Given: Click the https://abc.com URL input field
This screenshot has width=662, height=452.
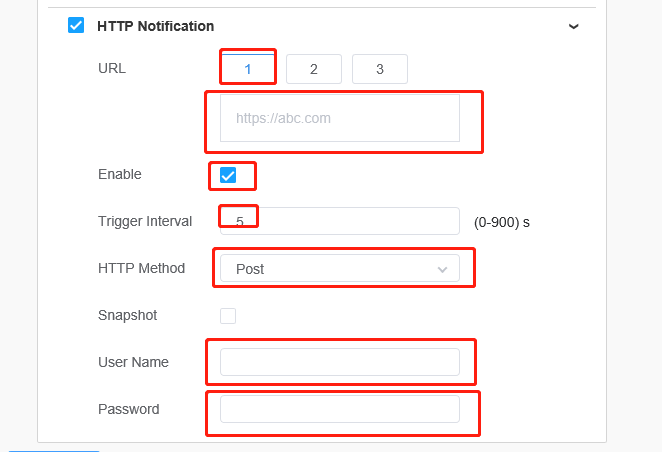Looking at the screenshot, I should (x=340, y=118).
